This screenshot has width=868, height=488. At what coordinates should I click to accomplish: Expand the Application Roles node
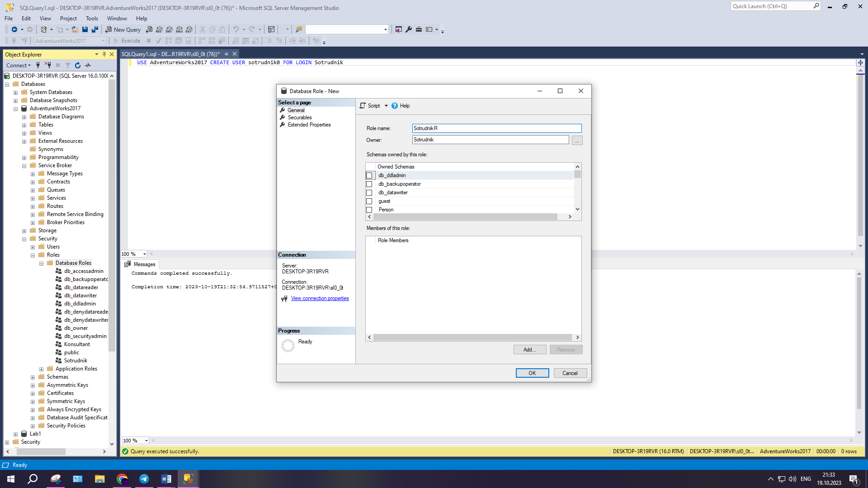[x=41, y=369]
